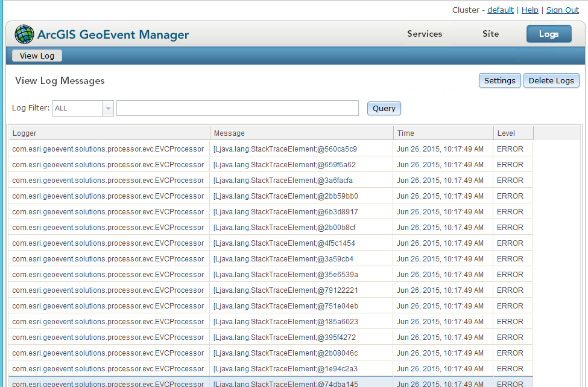Select the View Log sub-tab

coord(37,56)
